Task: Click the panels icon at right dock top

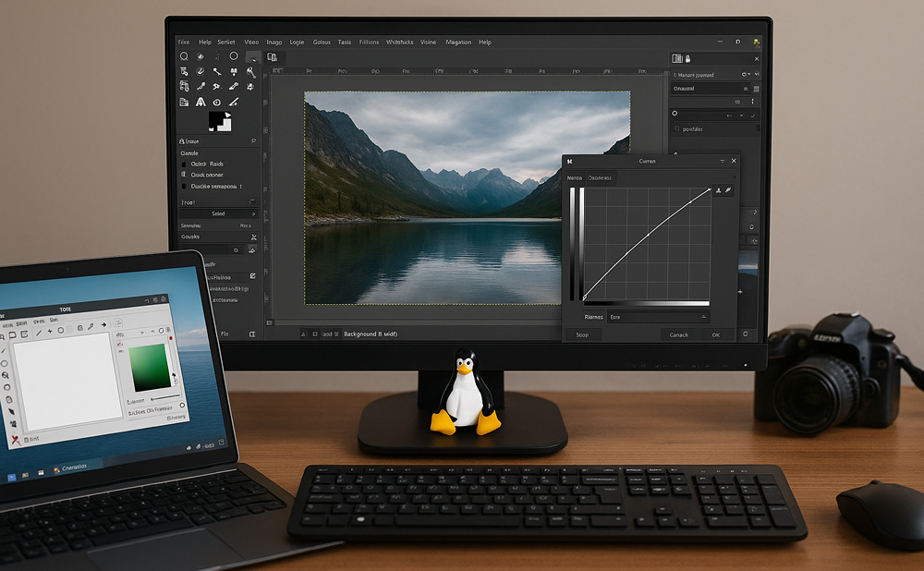Action: click(x=677, y=58)
